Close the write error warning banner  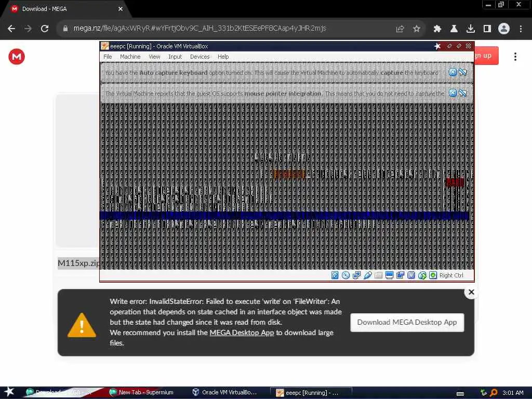(x=471, y=292)
